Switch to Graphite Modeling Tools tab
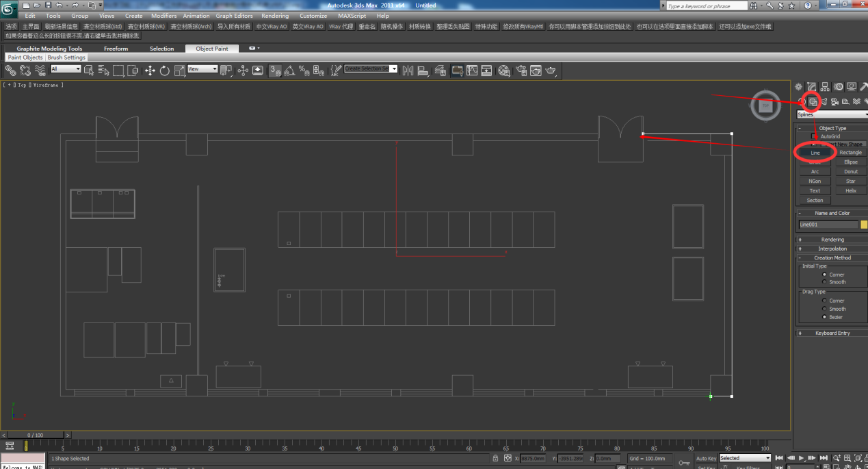868x469 pixels. click(x=49, y=49)
